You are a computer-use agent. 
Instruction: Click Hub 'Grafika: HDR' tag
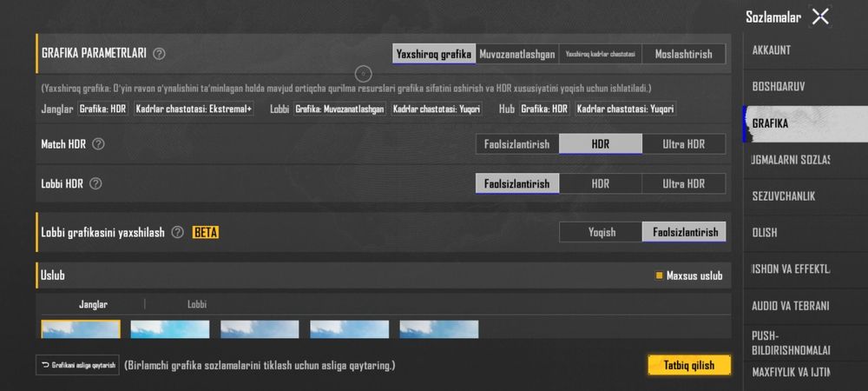544,109
